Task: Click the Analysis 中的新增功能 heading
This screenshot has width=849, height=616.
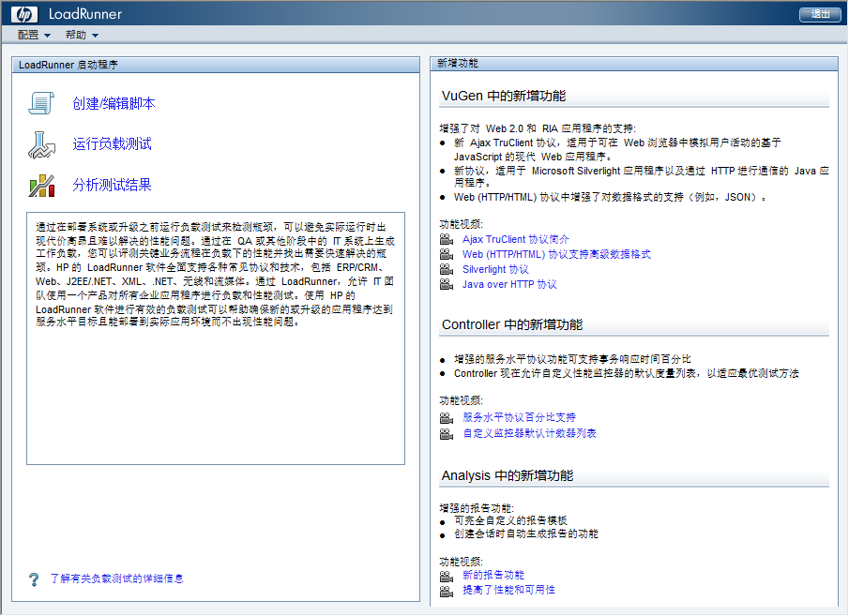Action: [508, 475]
